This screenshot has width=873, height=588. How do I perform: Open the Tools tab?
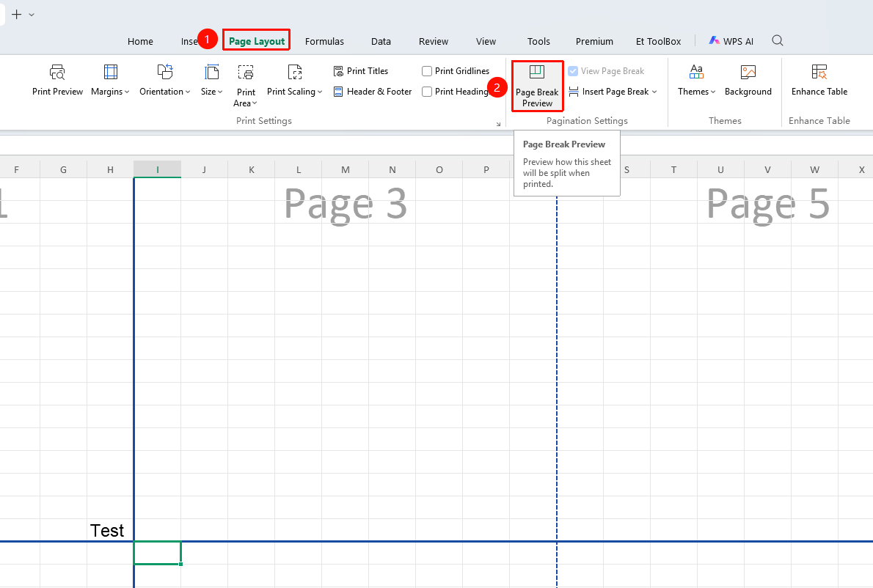tap(538, 41)
